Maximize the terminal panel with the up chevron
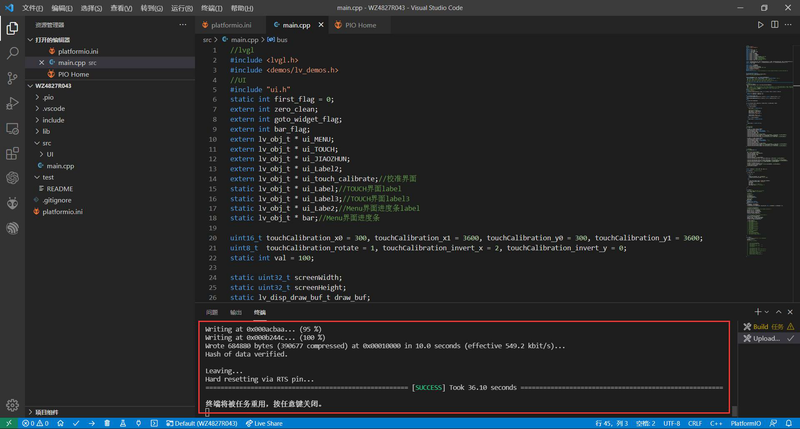The height and width of the screenshot is (429, 800). pos(779,312)
